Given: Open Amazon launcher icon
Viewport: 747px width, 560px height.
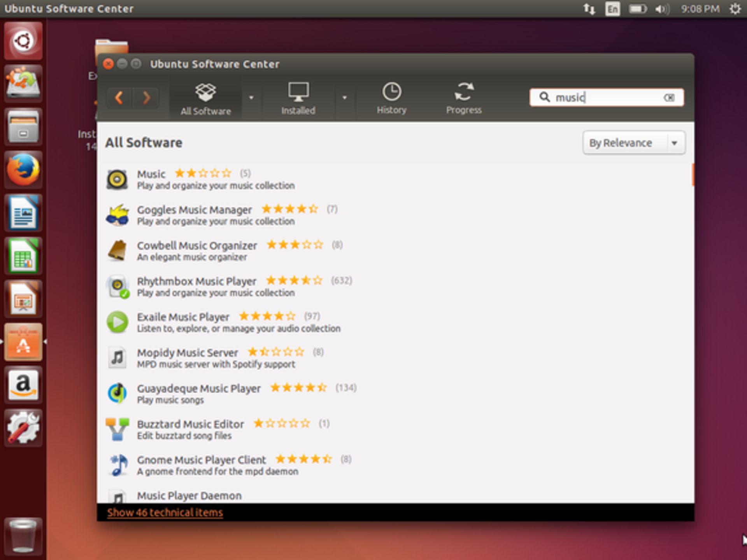Looking at the screenshot, I should [x=23, y=385].
